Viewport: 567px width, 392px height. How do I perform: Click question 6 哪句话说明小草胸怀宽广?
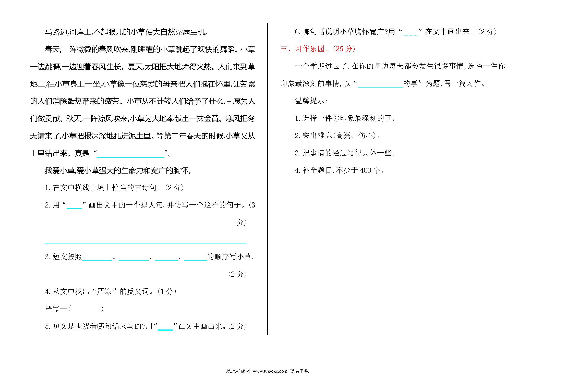396,32
